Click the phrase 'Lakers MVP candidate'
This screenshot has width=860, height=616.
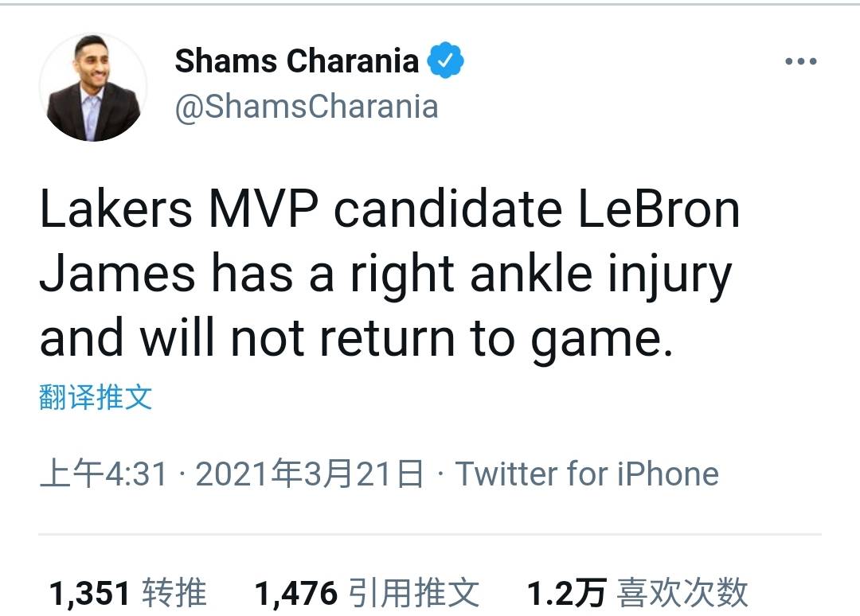(300, 209)
